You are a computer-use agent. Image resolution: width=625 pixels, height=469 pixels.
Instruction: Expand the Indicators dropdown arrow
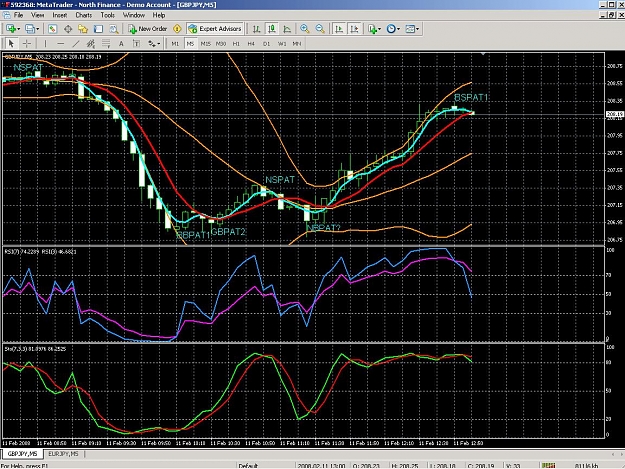pos(379,29)
